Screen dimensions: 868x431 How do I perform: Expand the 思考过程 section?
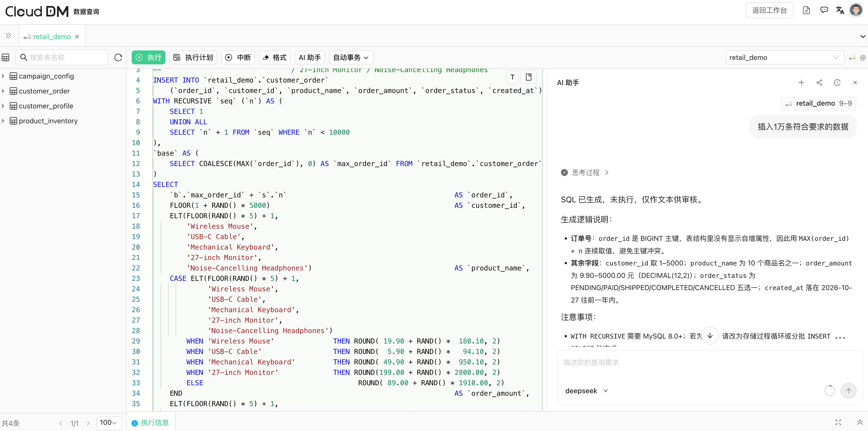(x=585, y=173)
